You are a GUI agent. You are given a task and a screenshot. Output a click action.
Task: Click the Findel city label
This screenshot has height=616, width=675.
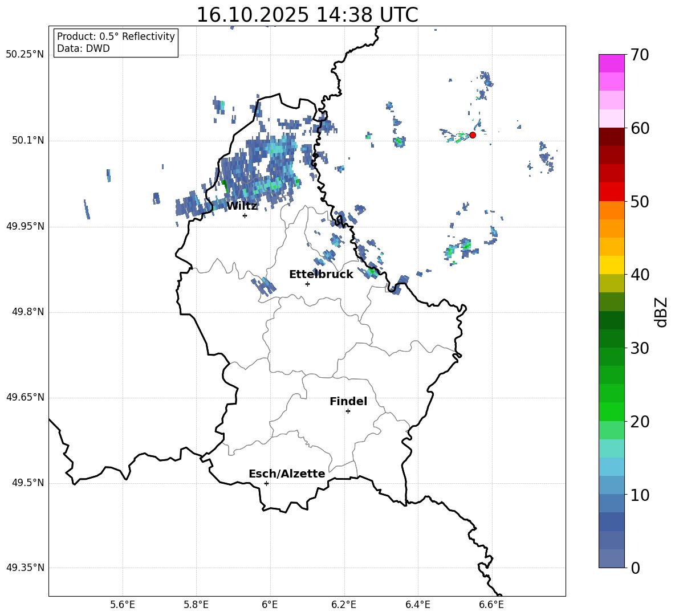tap(348, 401)
